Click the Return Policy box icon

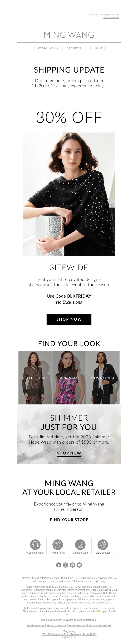tap(58, 544)
